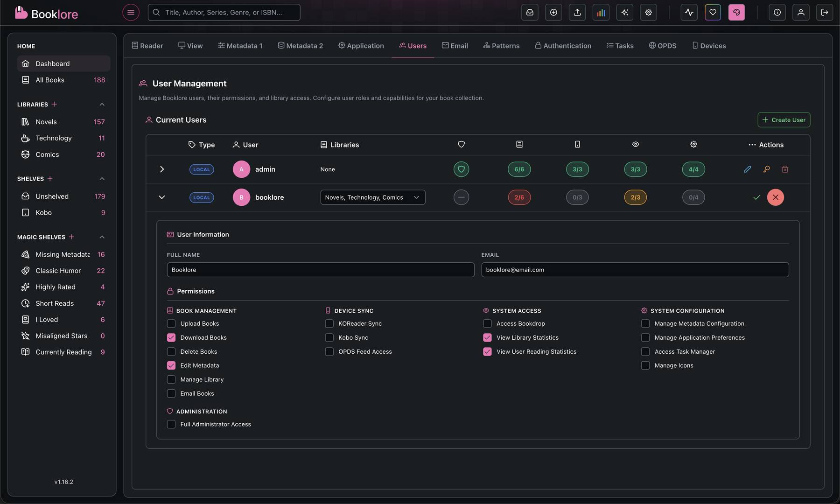
Task: Click inside the EMAIL input field
Action: [x=635, y=270]
